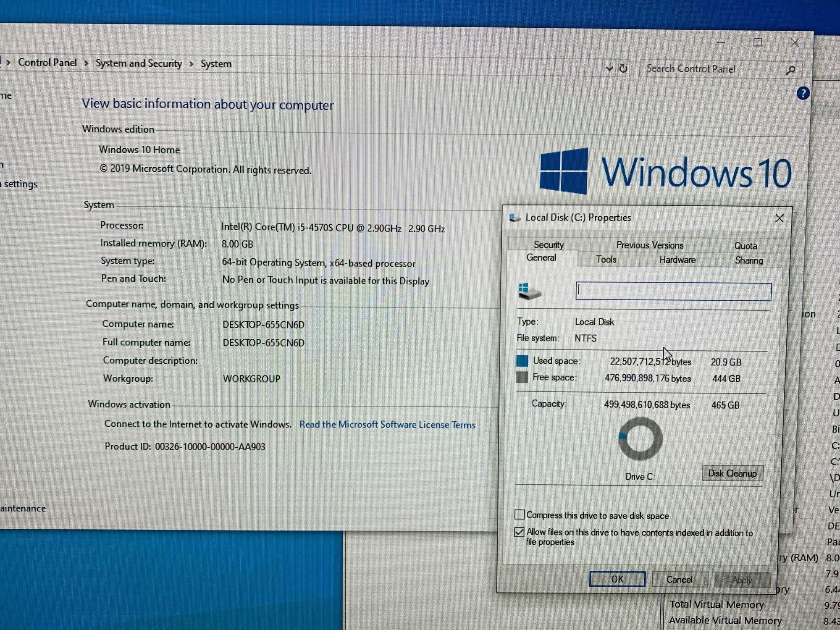Switch to the Previous Versions tab

coord(650,245)
